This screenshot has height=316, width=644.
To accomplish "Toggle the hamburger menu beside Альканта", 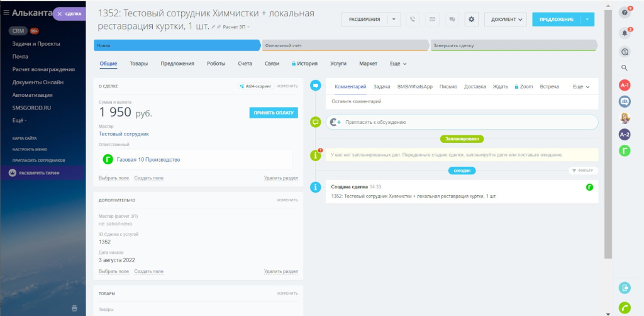I will [6, 13].
